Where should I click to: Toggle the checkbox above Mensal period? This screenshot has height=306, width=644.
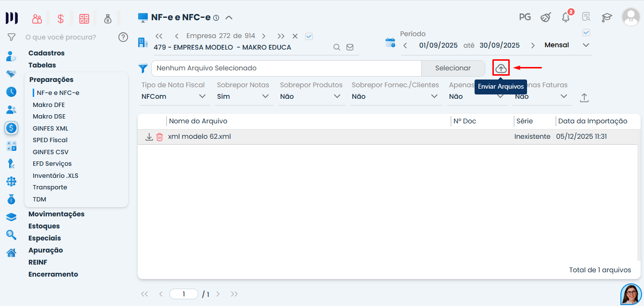586,33
